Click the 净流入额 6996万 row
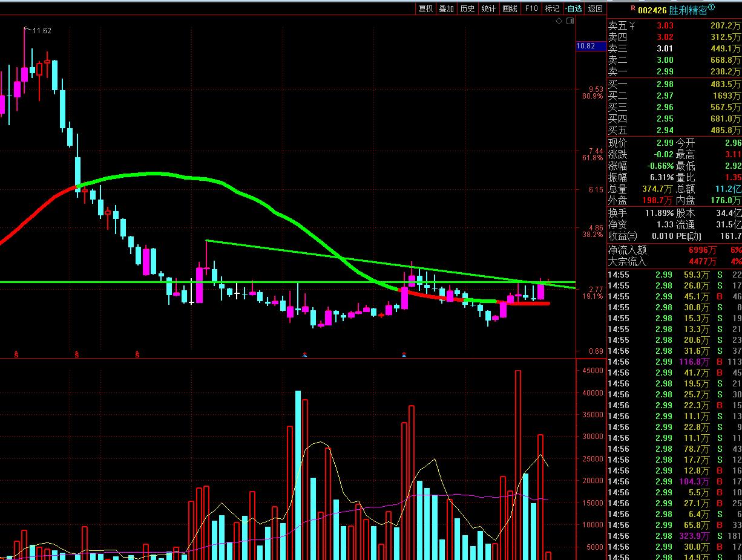This screenshot has width=742, height=560. 674,250
